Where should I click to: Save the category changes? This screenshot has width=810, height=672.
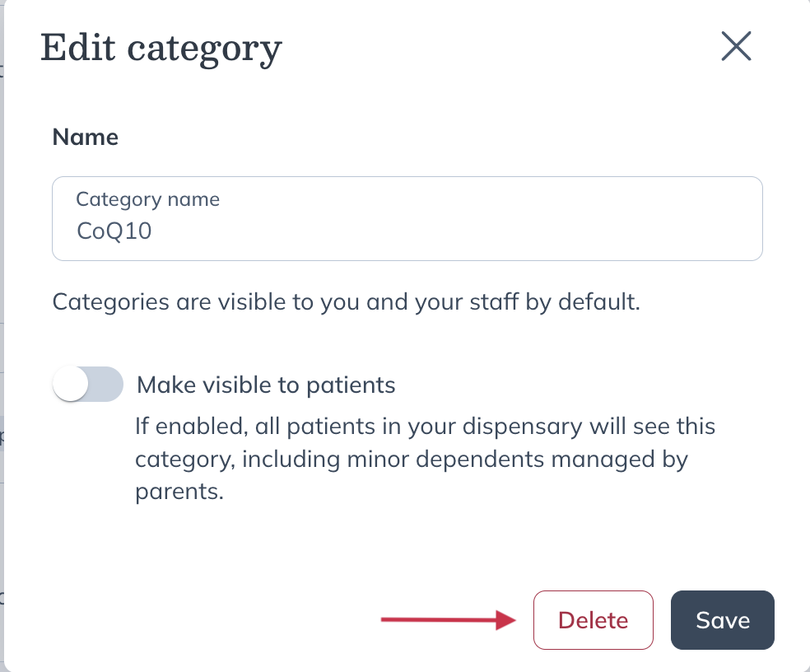(722, 620)
